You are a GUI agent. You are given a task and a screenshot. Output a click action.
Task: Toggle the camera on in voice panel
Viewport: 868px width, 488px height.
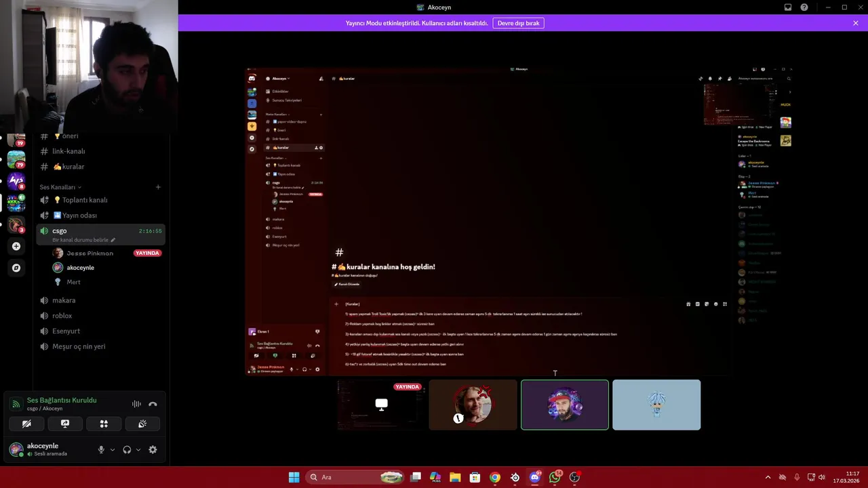click(x=26, y=424)
